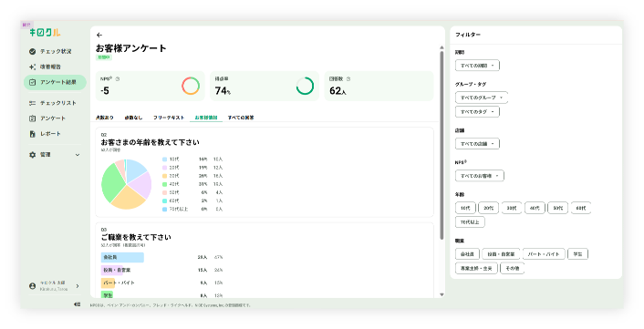Click the アンケート結果 sidebar icon

33,82
